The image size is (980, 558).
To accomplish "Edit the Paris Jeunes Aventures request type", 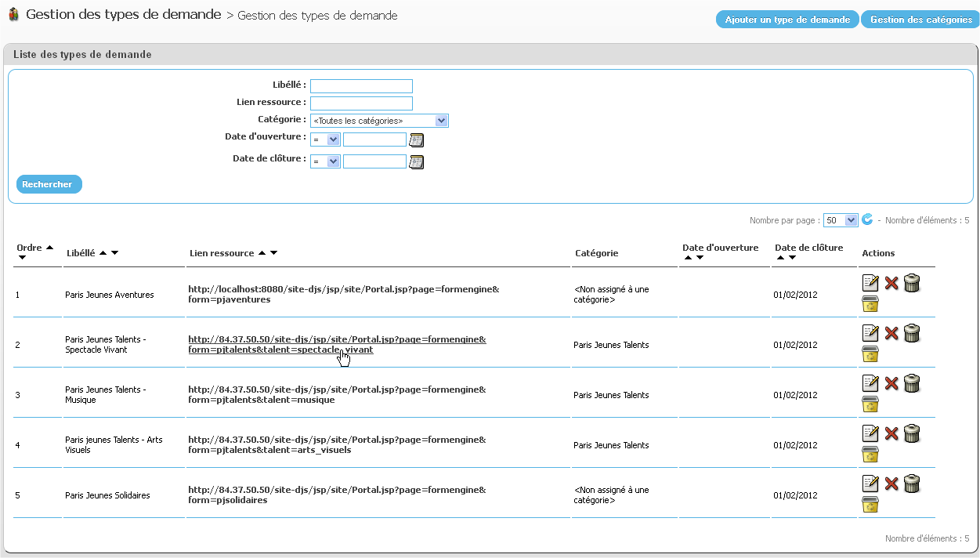I will 870,283.
